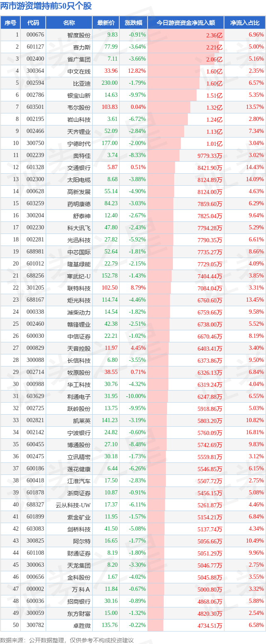Select stock name 中芯国际
This screenshot has height=644, width=266.
point(79,252)
